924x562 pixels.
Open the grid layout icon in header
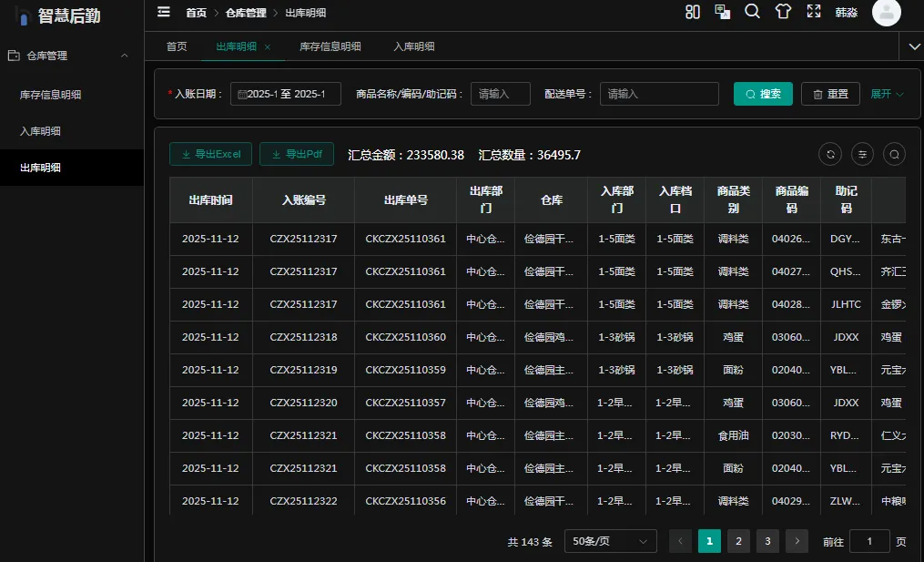(693, 12)
